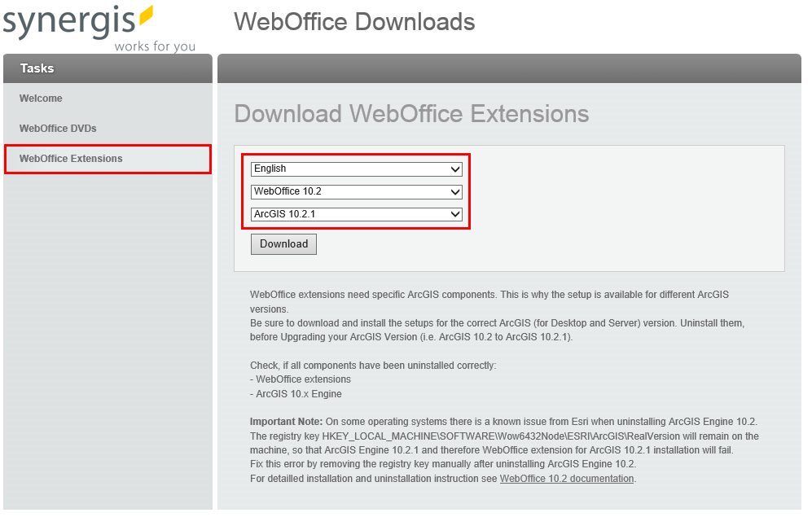Click the Important Note text
Screen dimensions: 812x517
tap(288, 422)
